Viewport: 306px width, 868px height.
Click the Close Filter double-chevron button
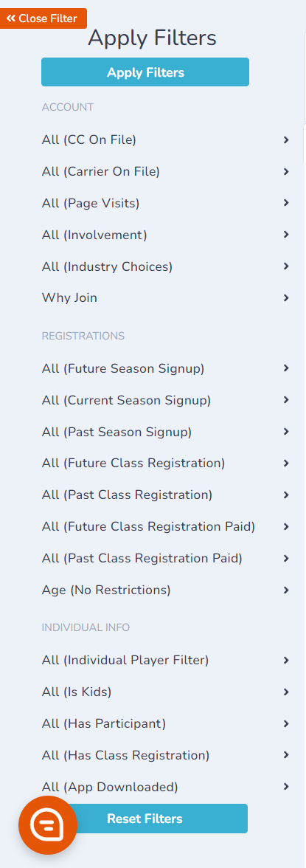(43, 18)
